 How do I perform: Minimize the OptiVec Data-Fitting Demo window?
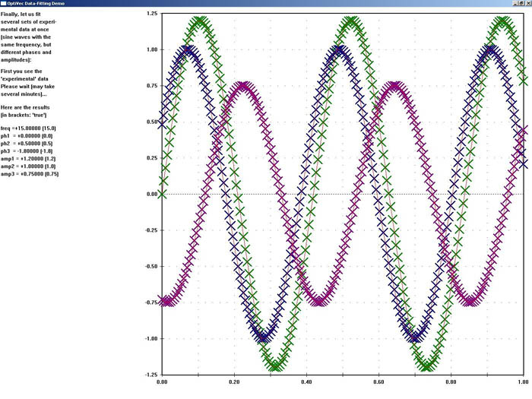[x=515, y=3]
